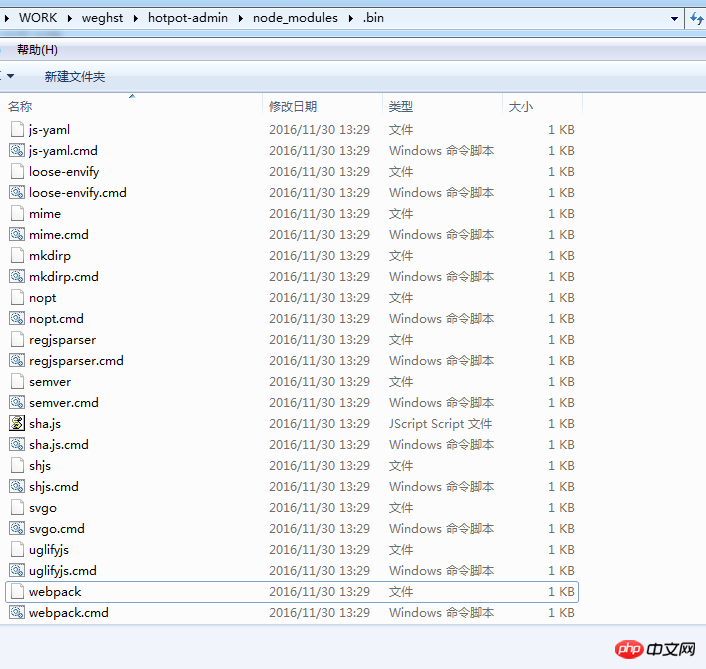Click the semver.cmd script icon

[17, 402]
